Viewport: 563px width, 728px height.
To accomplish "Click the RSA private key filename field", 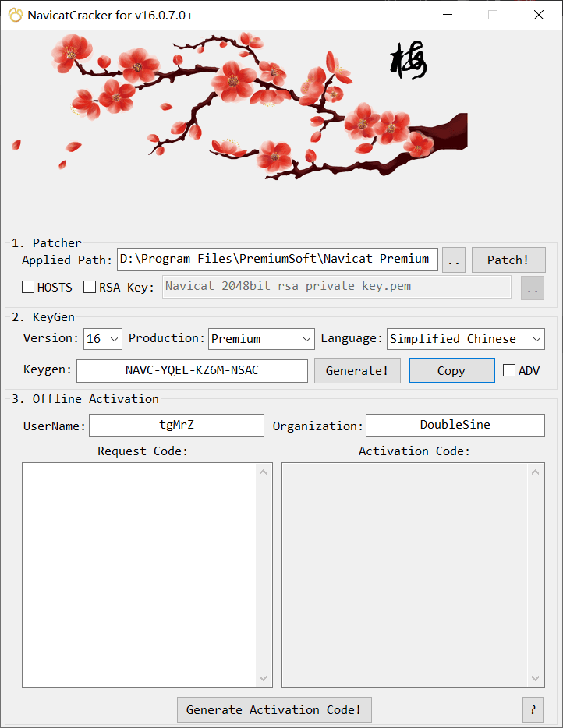I will [337, 287].
